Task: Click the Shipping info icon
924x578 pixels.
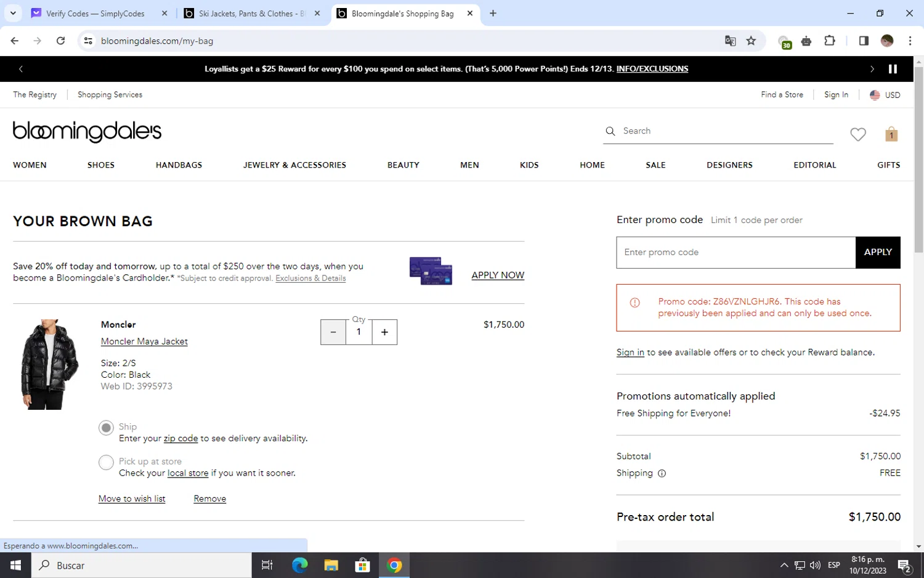Action: pyautogui.click(x=662, y=473)
